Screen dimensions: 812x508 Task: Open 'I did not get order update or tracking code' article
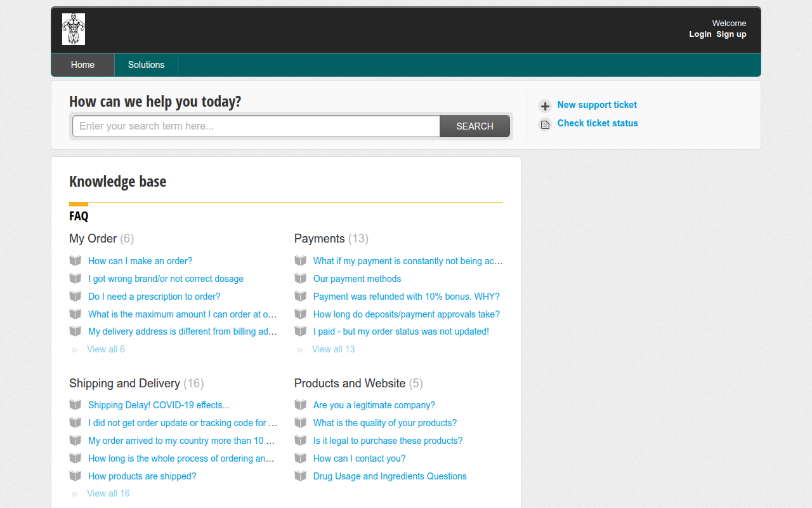click(183, 423)
